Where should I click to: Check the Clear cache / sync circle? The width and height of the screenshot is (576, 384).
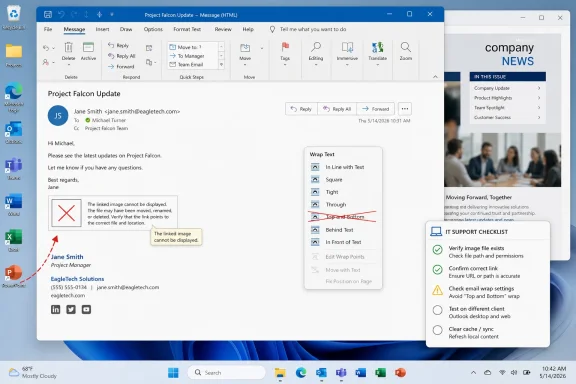click(x=437, y=330)
